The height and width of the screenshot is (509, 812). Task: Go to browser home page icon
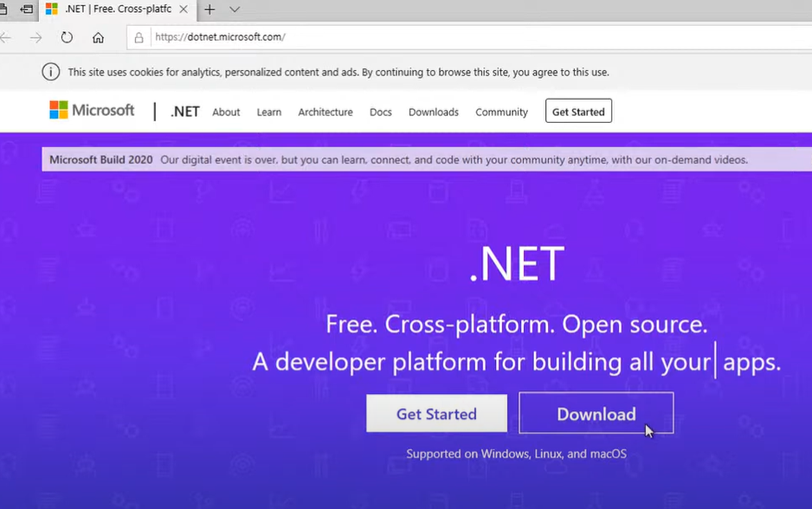click(x=98, y=37)
